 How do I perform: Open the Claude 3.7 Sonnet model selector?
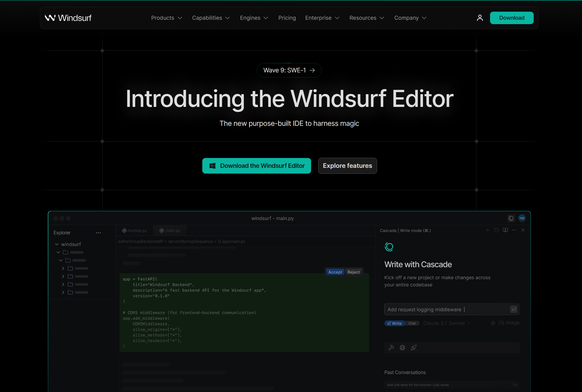coord(447,323)
